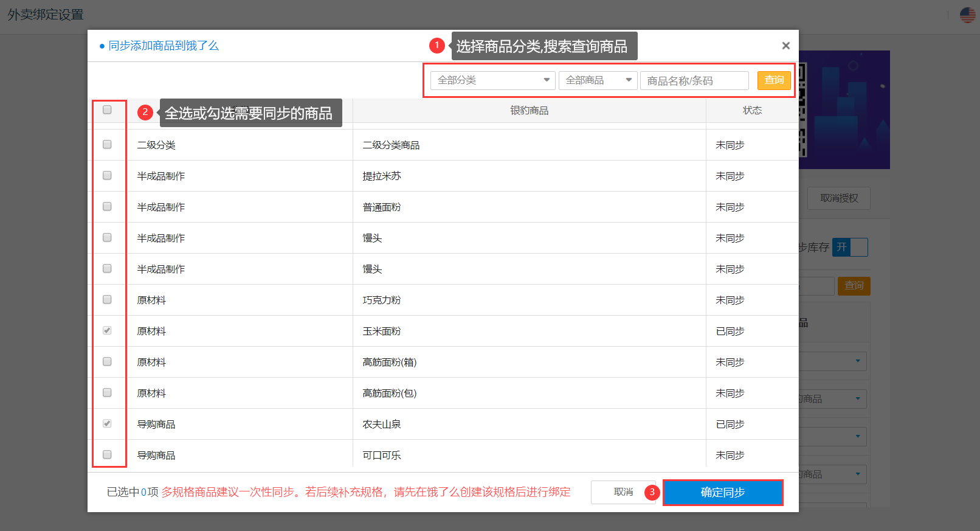Click 取消授权 button in background page
980x531 pixels.
[x=839, y=198]
